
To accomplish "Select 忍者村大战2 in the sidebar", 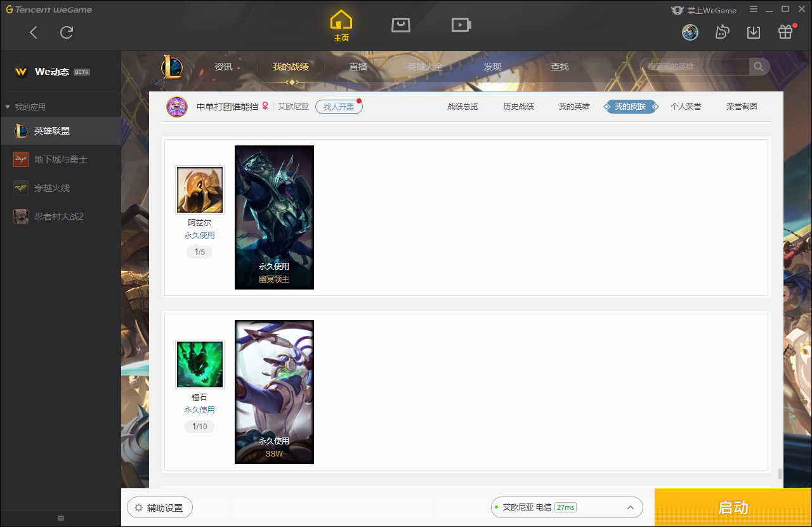I will [x=60, y=217].
